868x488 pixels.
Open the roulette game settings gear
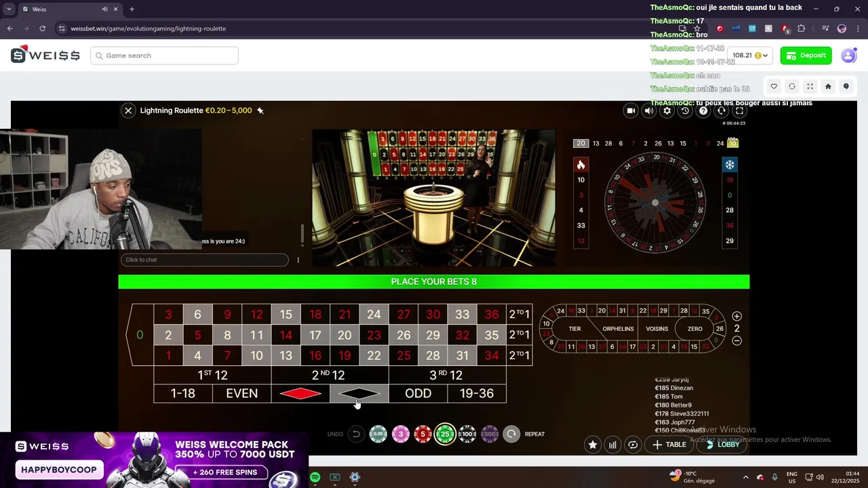667,110
